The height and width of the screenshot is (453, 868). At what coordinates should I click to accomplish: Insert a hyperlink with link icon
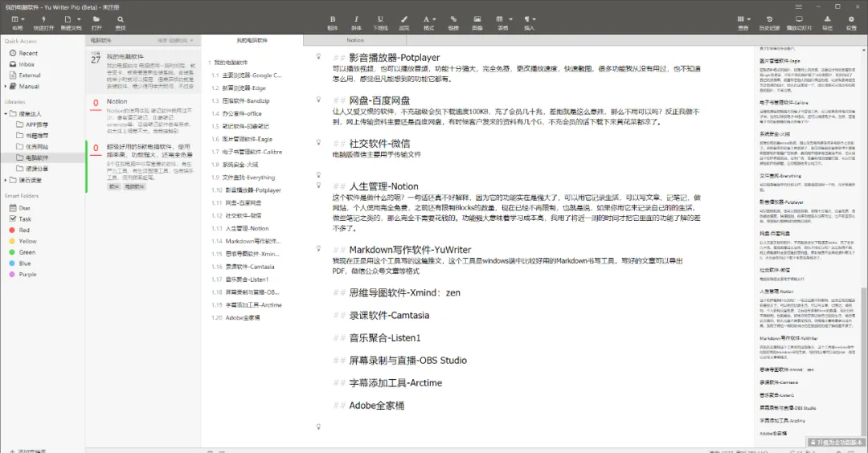(x=452, y=18)
